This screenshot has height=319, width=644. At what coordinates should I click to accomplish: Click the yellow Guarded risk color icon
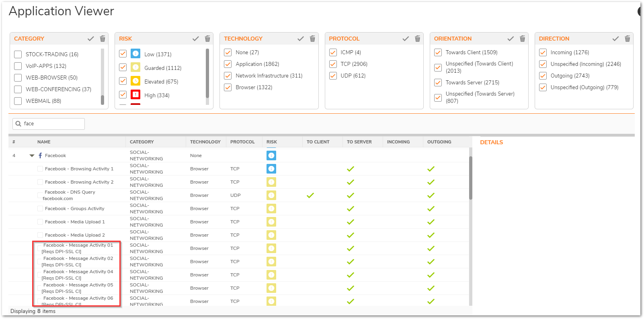136,67
